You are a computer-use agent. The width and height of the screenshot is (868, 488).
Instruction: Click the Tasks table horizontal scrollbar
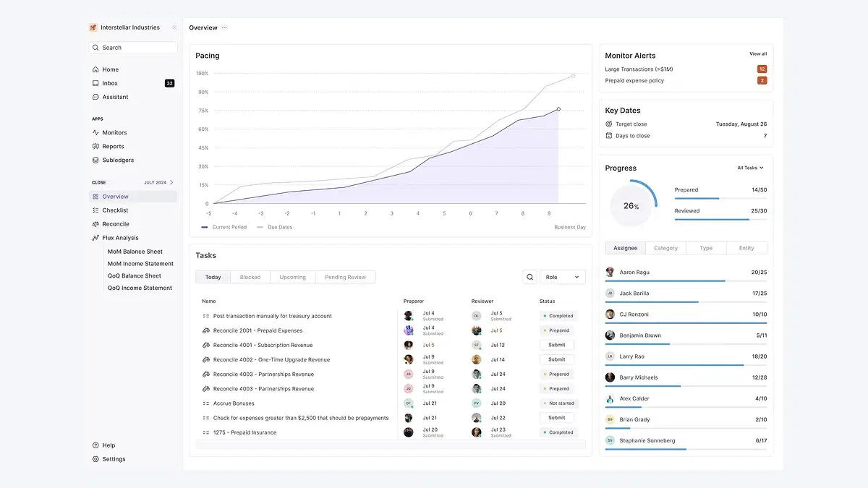391,445
